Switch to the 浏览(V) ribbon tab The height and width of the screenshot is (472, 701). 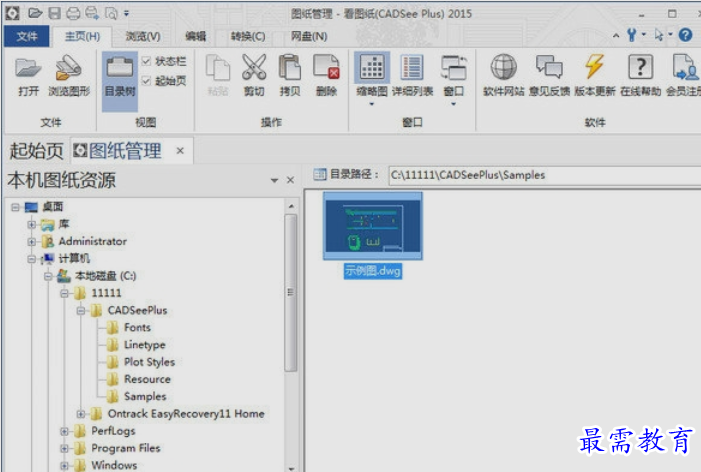143,36
